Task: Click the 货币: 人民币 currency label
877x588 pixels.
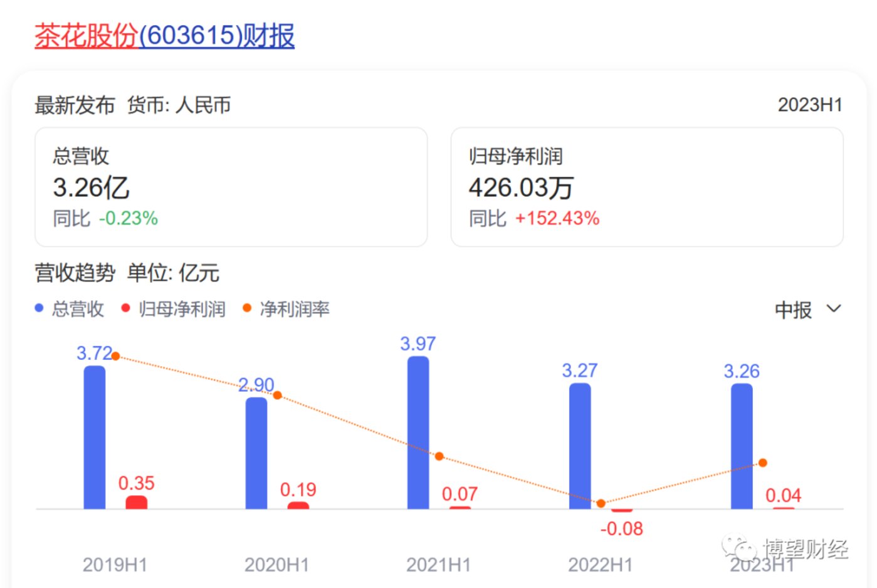Action: point(179,105)
